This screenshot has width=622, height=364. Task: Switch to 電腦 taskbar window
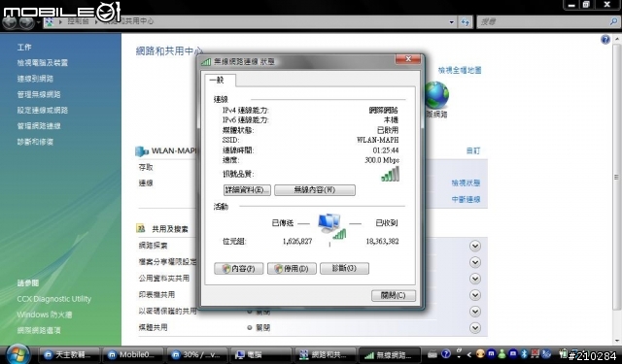tap(261, 355)
